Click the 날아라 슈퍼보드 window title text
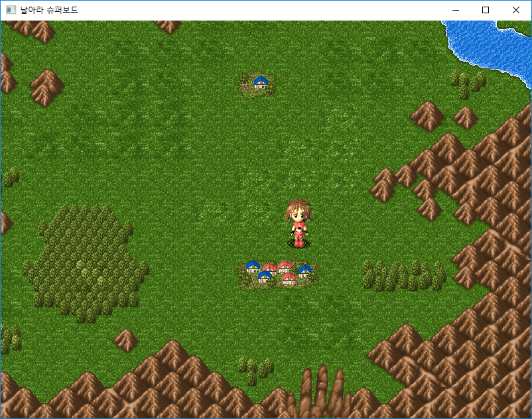Image resolution: width=532 pixels, height=419 pixels. 49,10
